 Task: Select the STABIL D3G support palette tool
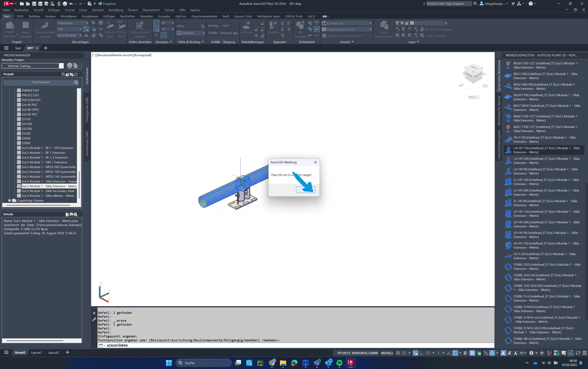click(x=544, y=267)
